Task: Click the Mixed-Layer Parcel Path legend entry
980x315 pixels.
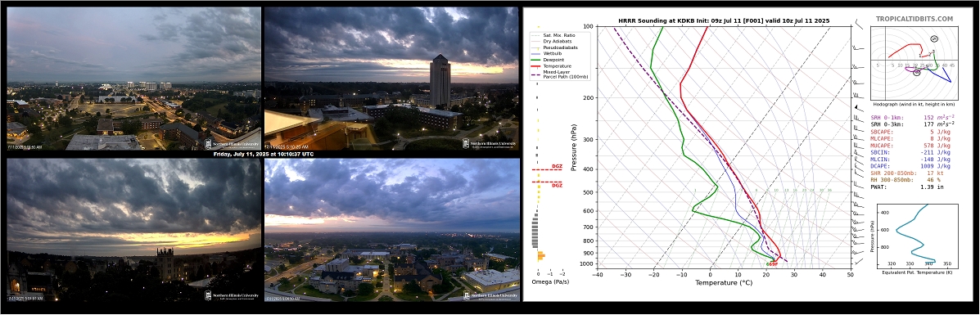Action: tap(558, 74)
